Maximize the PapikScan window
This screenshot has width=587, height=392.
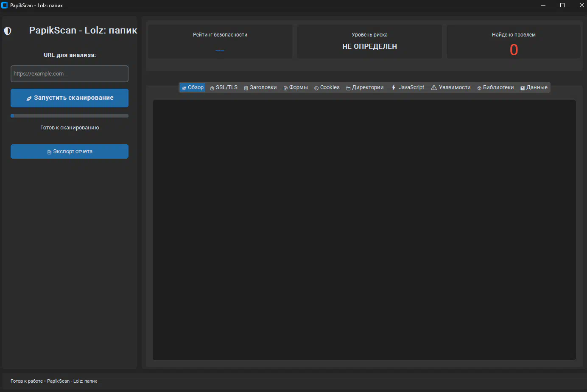(x=562, y=6)
